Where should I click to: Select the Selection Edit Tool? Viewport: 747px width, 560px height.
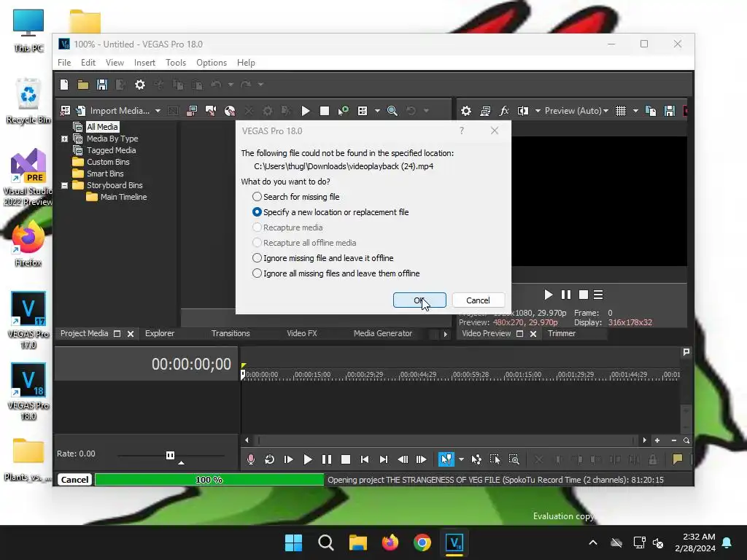pyautogui.click(x=495, y=459)
